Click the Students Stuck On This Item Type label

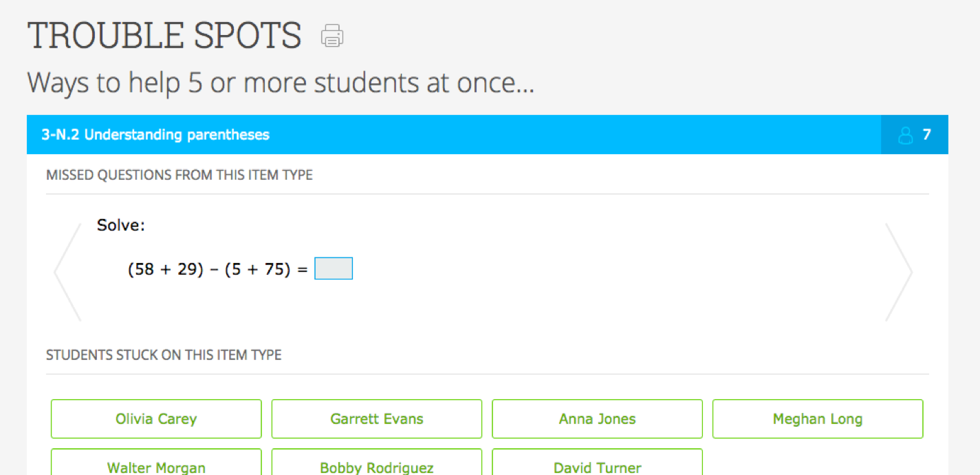click(x=164, y=355)
